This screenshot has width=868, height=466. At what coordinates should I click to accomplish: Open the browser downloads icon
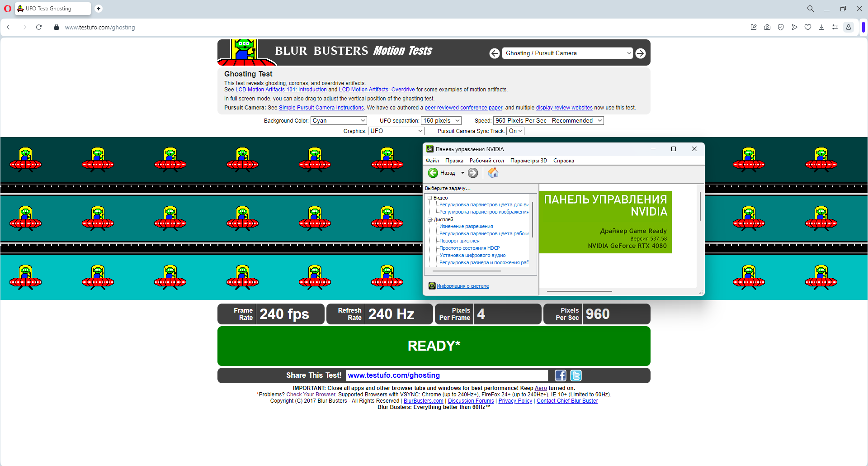point(821,27)
